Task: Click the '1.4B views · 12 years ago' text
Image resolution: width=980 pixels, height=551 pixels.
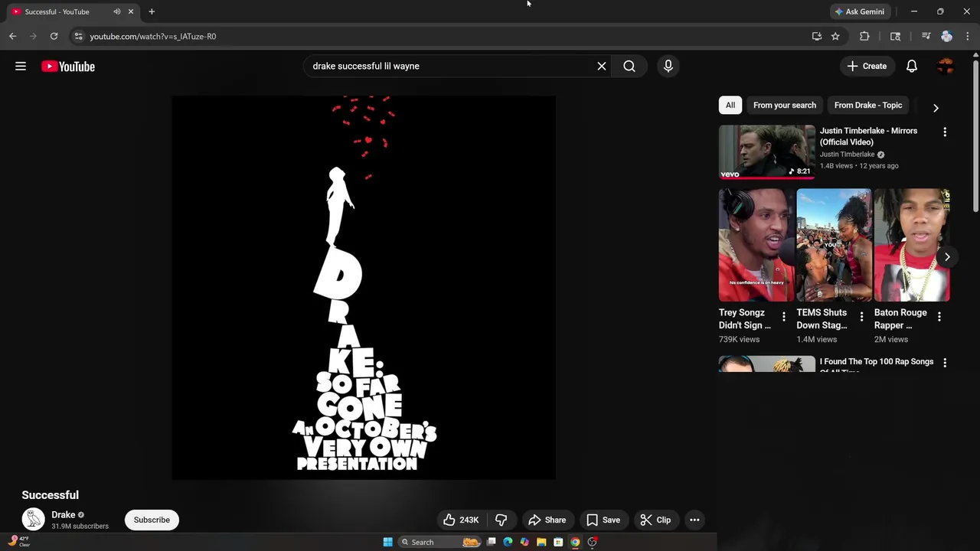Action: coord(859,166)
